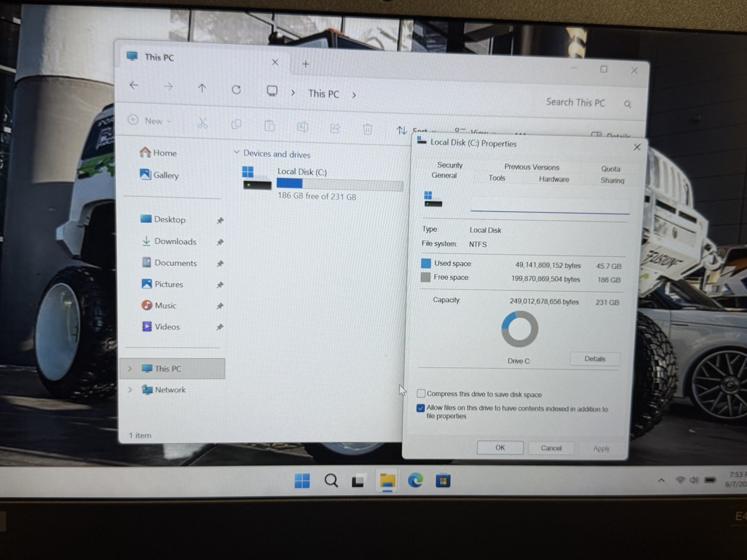
Task: Show hidden tray icons chevron
Action: coord(661,480)
